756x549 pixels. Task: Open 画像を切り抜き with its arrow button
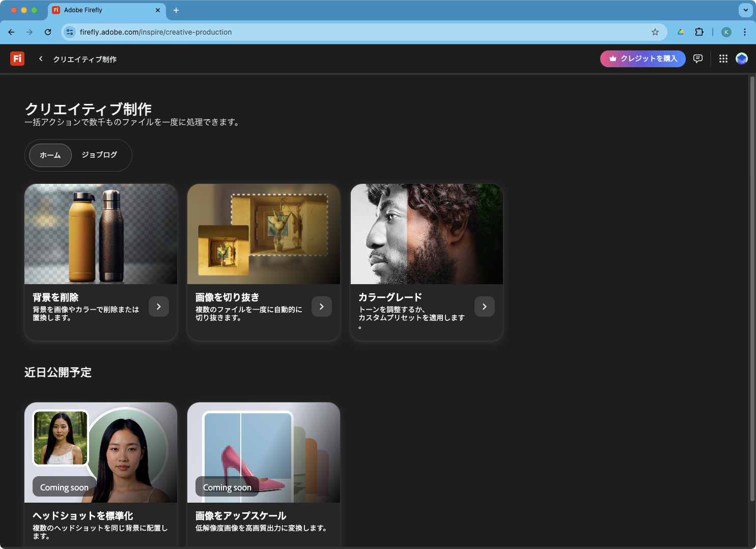tap(322, 307)
